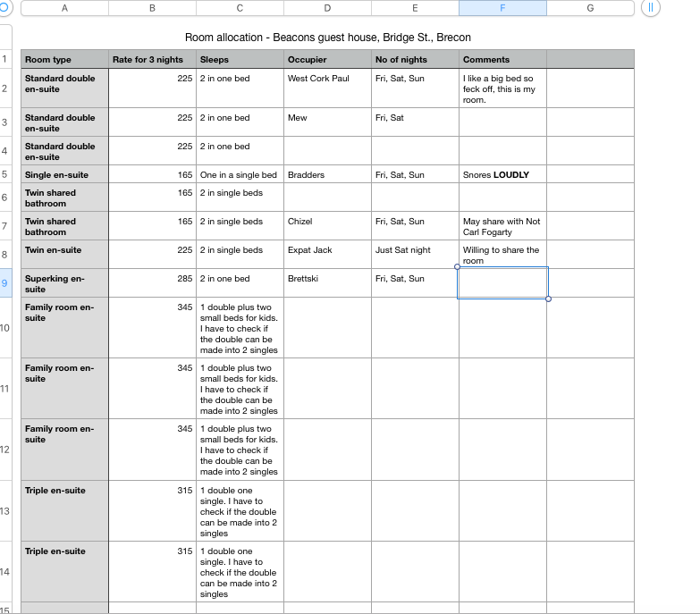Screen dimensions: 700x614
Task: Click the 'Occupier' header cell
Action: tap(327, 59)
